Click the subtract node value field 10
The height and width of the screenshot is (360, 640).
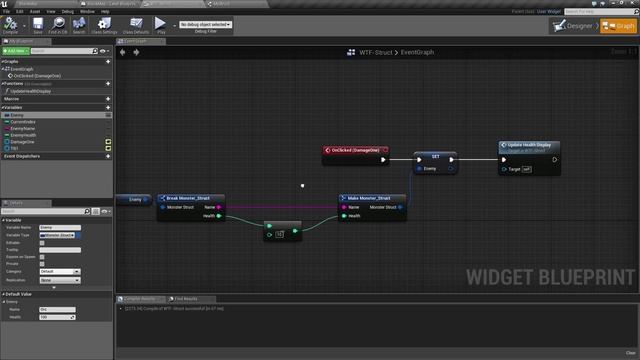(280, 234)
